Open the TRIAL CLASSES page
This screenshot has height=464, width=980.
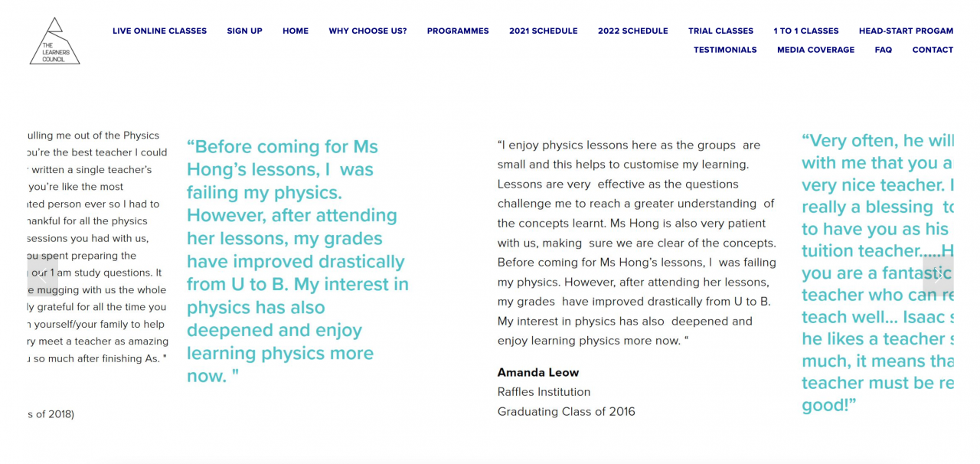pos(720,31)
